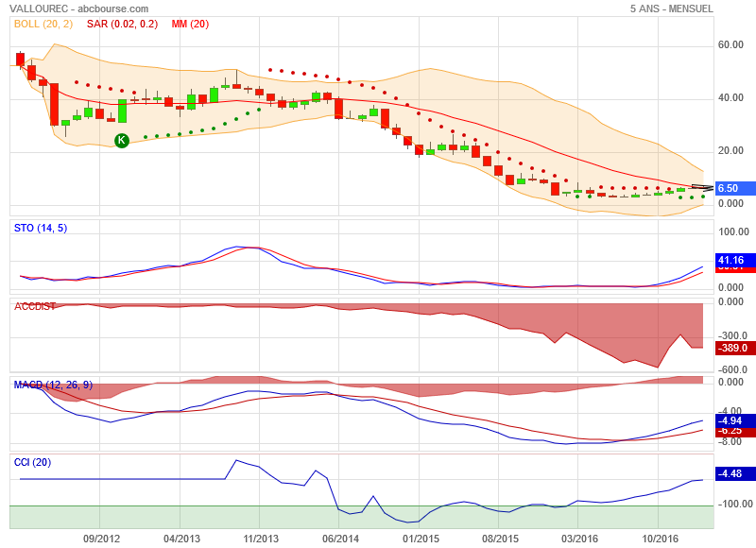The image size is (756, 548).
Task: Click the 06/2014 date axis label
Action: click(340, 539)
